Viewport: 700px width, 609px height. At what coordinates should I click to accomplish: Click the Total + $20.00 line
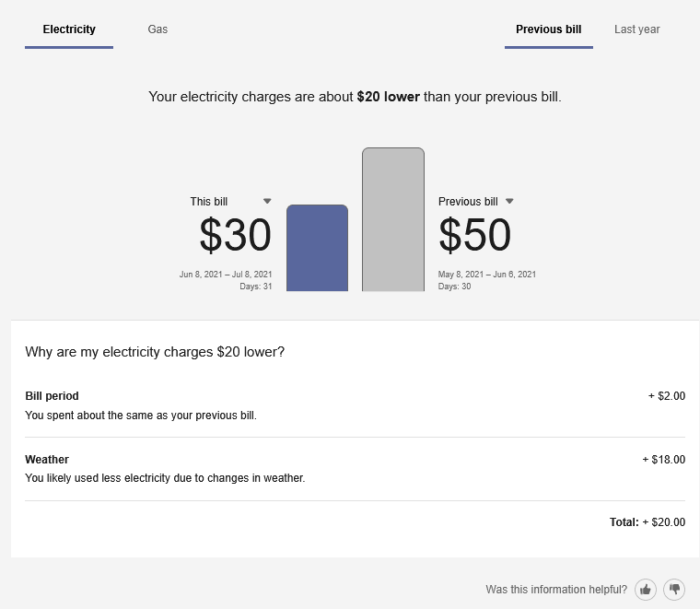647,522
